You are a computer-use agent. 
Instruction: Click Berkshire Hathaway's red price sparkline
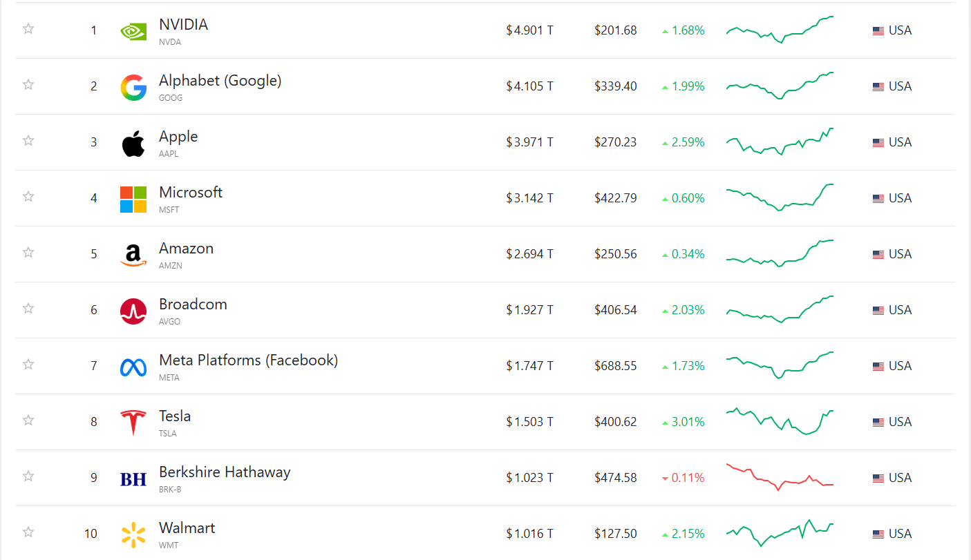pyautogui.click(x=780, y=476)
